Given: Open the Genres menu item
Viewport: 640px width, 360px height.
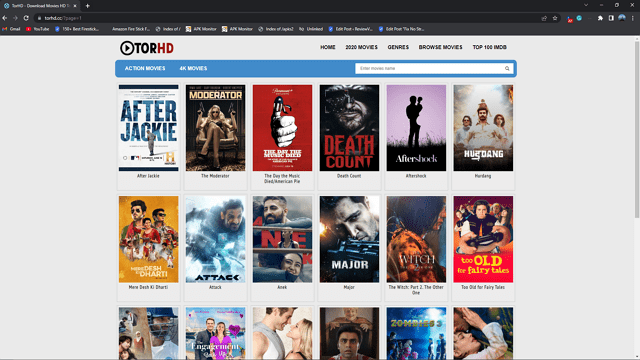Looking at the screenshot, I should pyautogui.click(x=398, y=47).
